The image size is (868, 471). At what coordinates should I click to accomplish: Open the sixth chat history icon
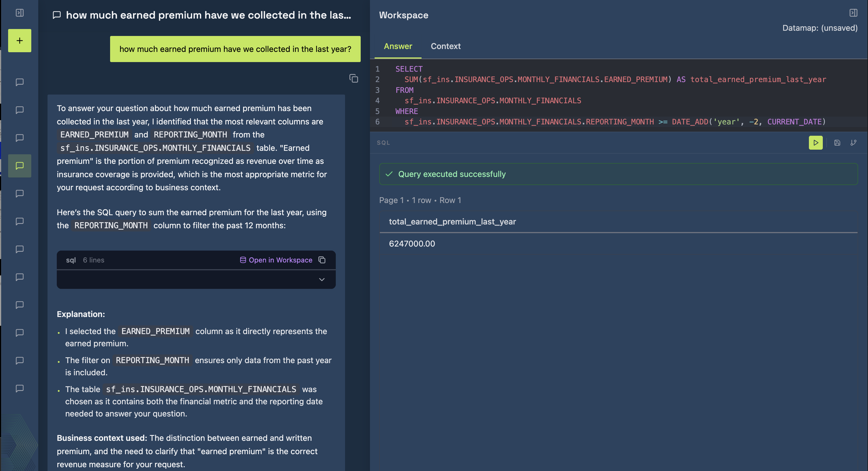19,221
